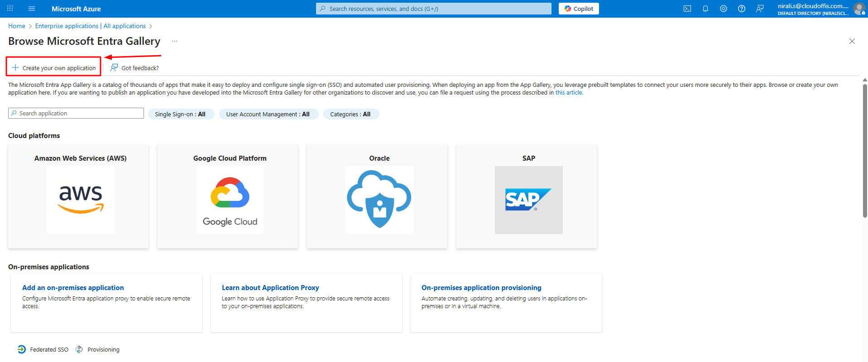
Task: Click the Provisioning legend icon
Action: tap(79, 349)
